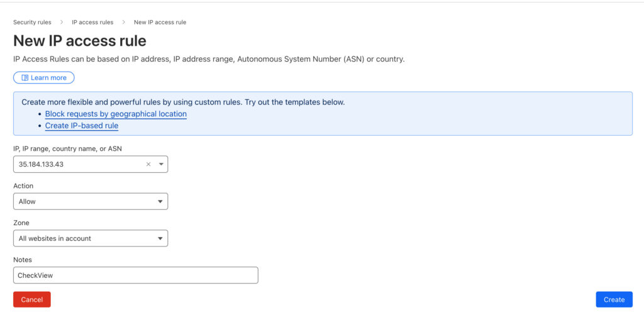Click the Notes field label
The width and height of the screenshot is (644, 325).
22,260
